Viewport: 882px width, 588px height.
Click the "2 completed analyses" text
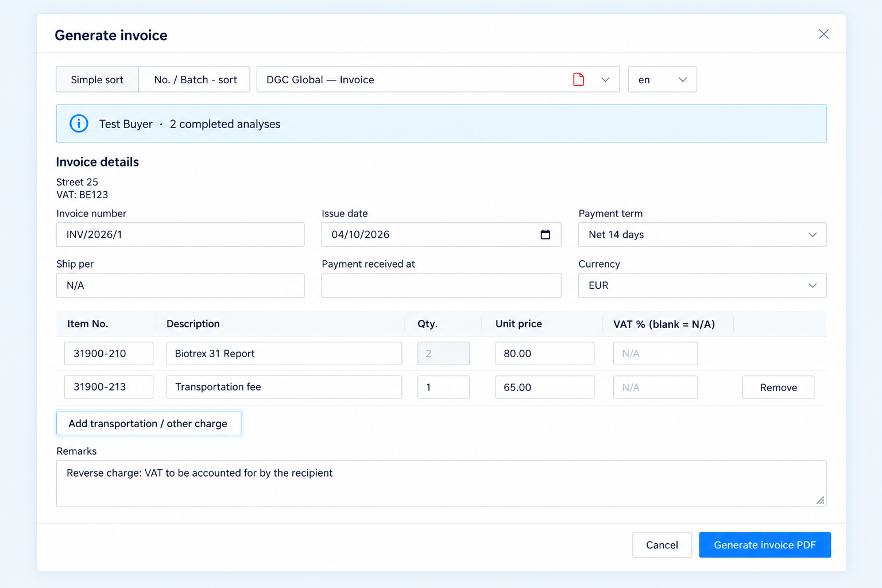tap(225, 124)
